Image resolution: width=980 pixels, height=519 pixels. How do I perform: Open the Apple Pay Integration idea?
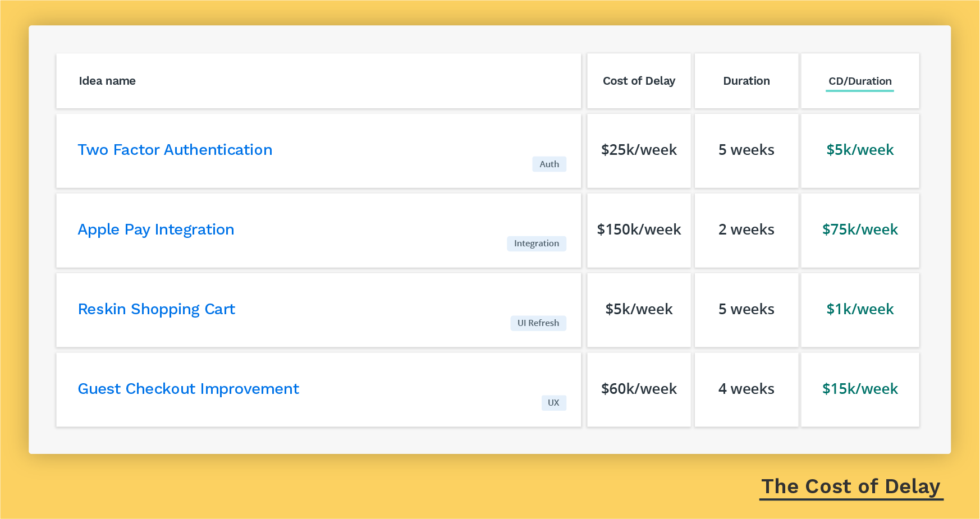(155, 229)
